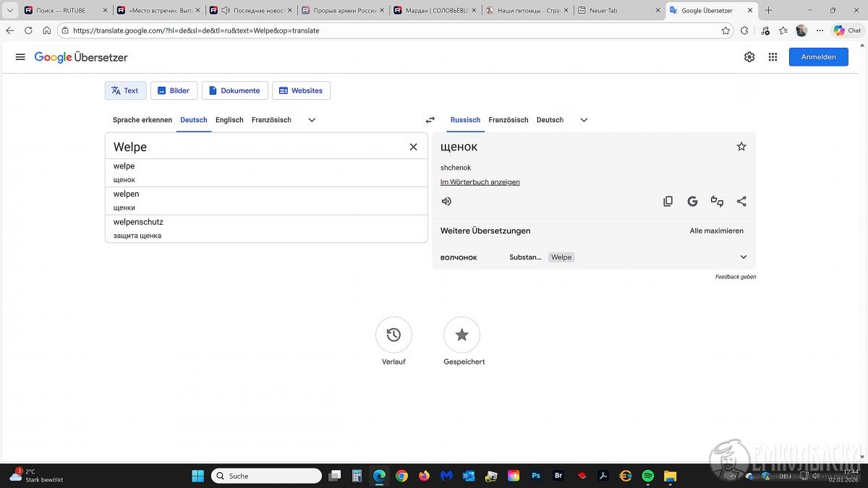
Task: Open Verlauf translation history
Action: pos(393,335)
